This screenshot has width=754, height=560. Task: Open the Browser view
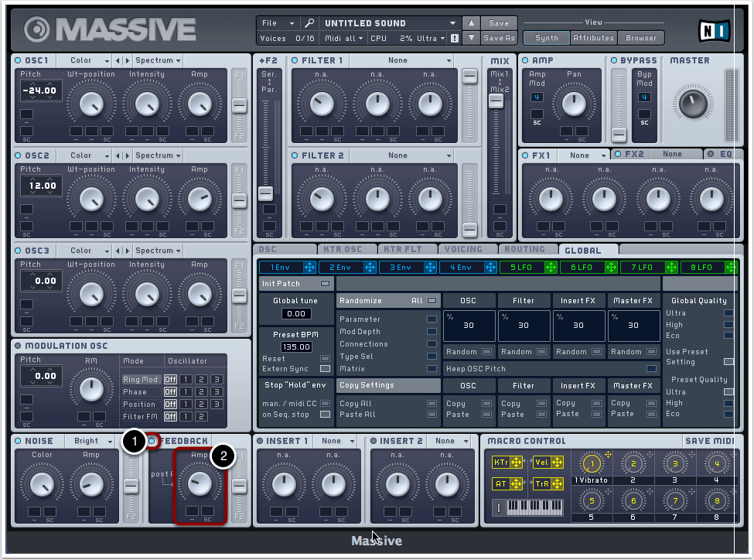point(641,38)
